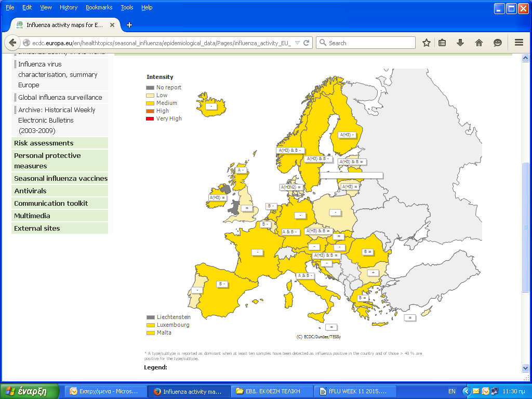This screenshot has width=532, height=399.
Task: Open the Downloads arrow icon
Action: coord(460,43)
